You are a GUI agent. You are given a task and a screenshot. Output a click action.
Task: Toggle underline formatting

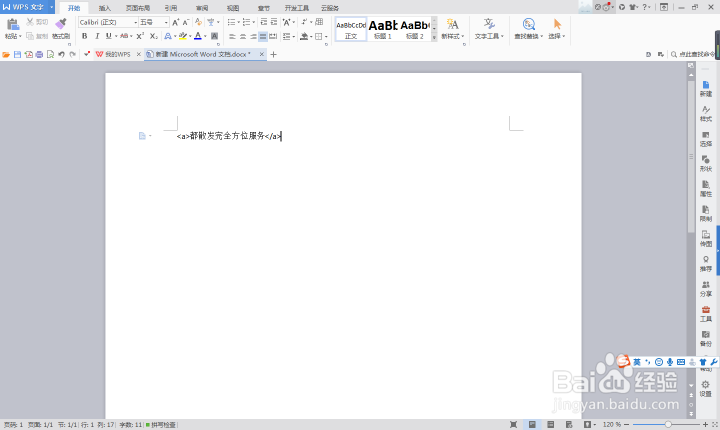click(108, 36)
